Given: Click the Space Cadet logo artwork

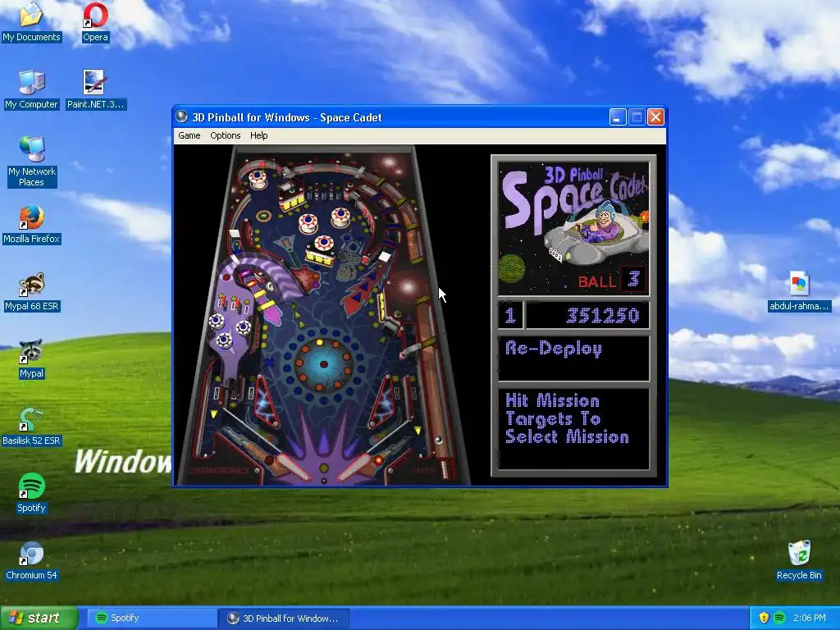Looking at the screenshot, I should coord(573,230).
